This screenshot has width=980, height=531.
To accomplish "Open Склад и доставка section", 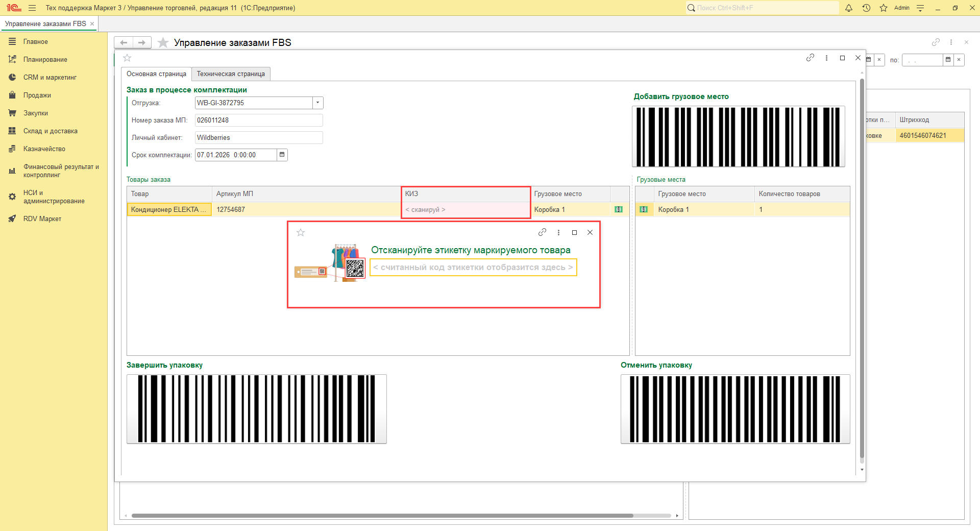I will click(x=50, y=131).
